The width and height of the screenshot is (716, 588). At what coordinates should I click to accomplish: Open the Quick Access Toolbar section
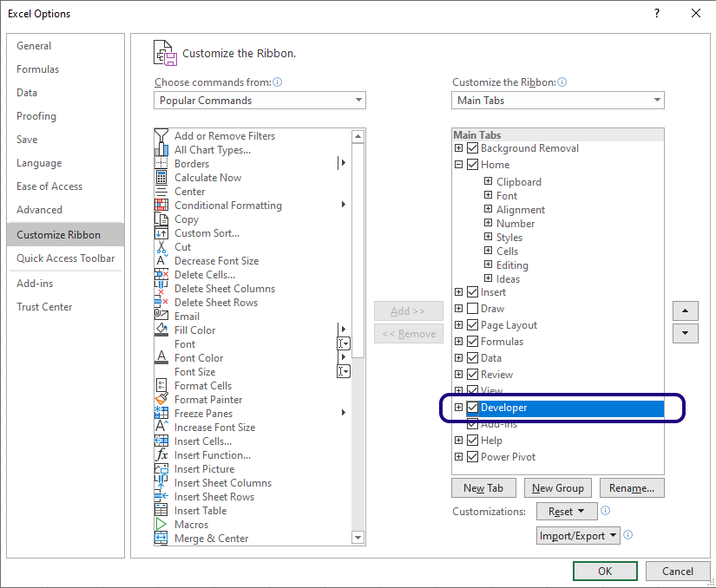pos(65,258)
